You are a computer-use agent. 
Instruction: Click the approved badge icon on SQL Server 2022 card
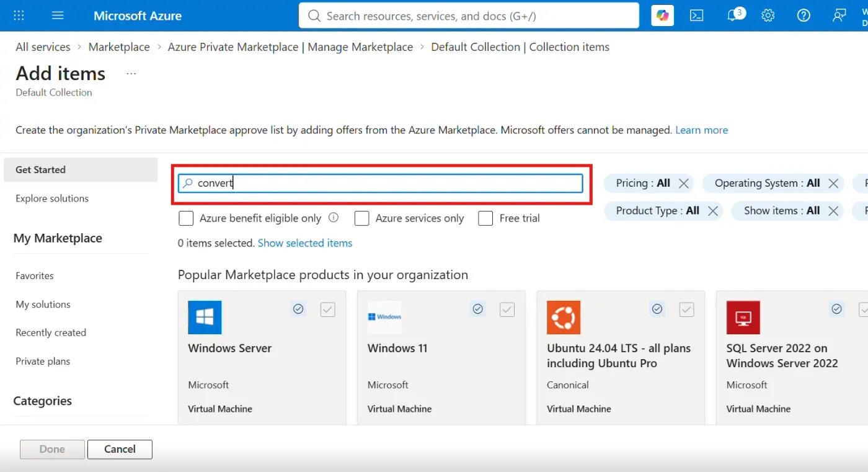pyautogui.click(x=836, y=309)
